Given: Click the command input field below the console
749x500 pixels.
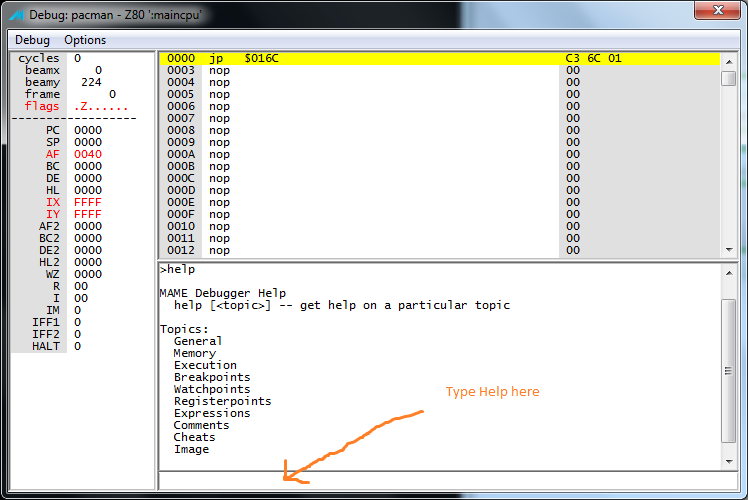Looking at the screenshot, I should click(448, 481).
